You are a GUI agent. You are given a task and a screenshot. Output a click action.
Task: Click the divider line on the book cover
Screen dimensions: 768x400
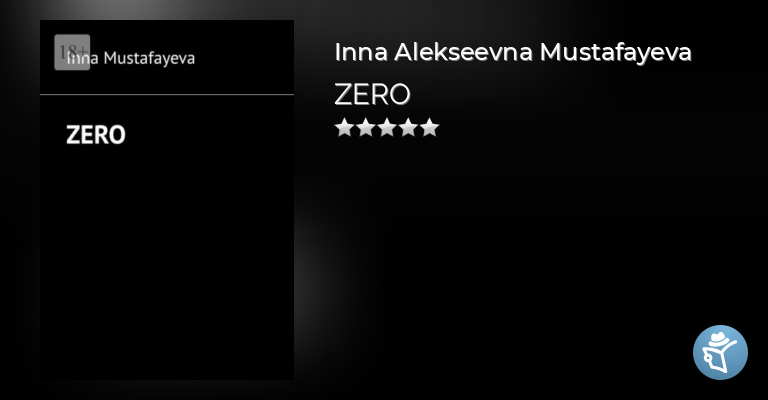[x=167, y=95]
